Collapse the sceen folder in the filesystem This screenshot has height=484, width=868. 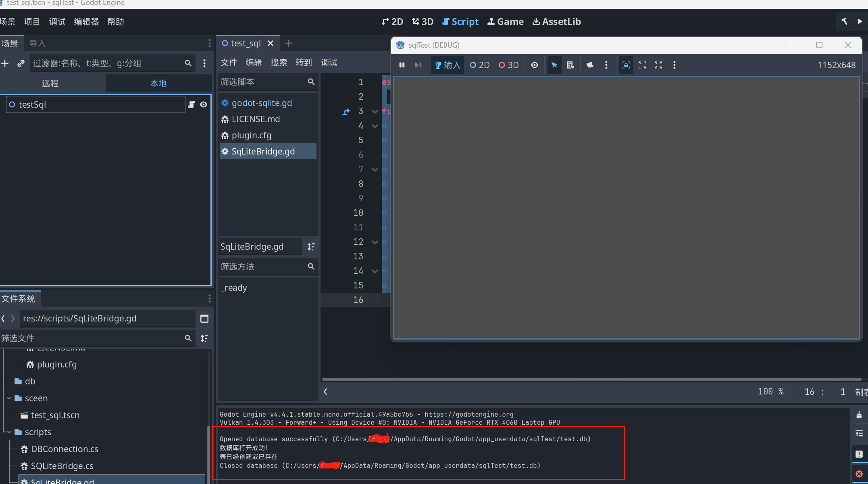coord(9,398)
